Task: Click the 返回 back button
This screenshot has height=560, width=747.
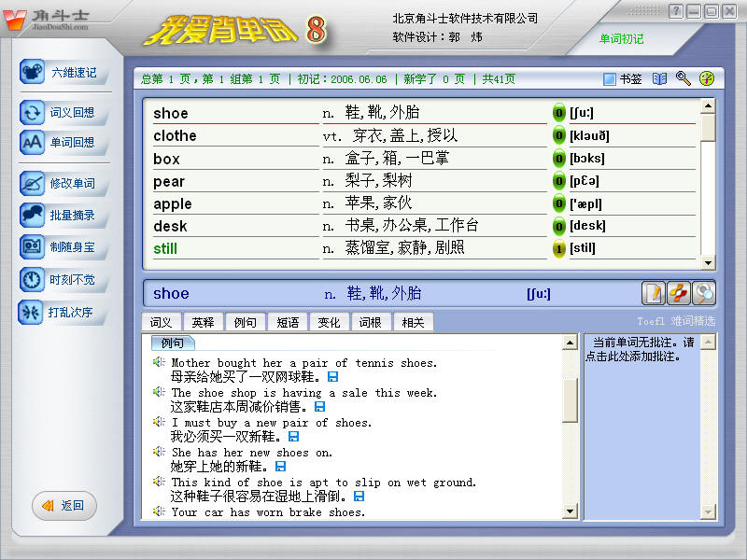Action: coord(64,506)
